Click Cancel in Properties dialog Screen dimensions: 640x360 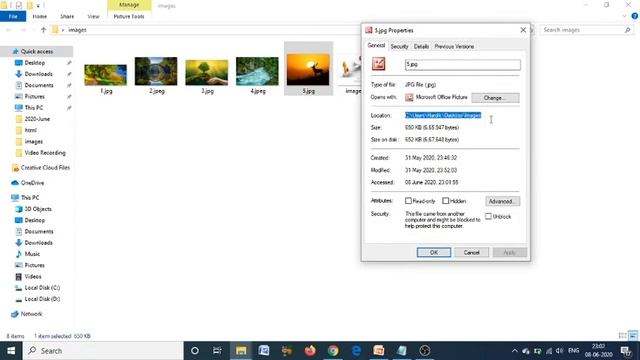[x=471, y=252]
